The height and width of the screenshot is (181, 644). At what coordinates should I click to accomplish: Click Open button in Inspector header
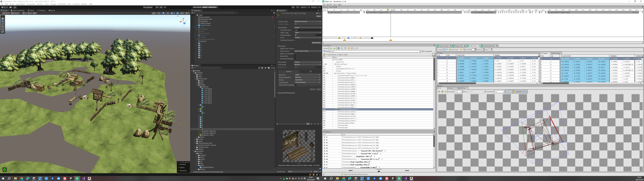pos(318,16)
